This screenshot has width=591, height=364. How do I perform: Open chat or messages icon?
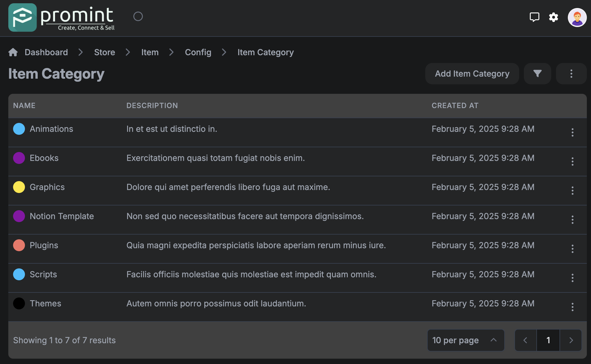(x=535, y=17)
